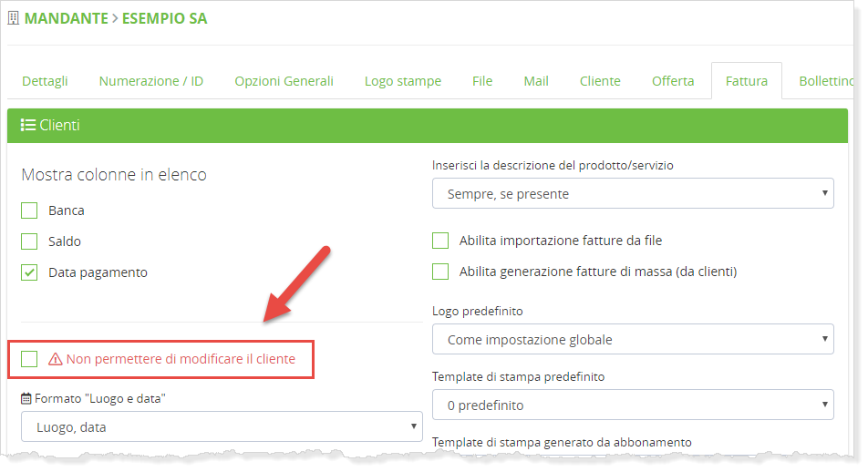Viewport: 868px width, 472px height.
Task: Expand the Logo predefinito dropdown
Action: click(x=632, y=339)
